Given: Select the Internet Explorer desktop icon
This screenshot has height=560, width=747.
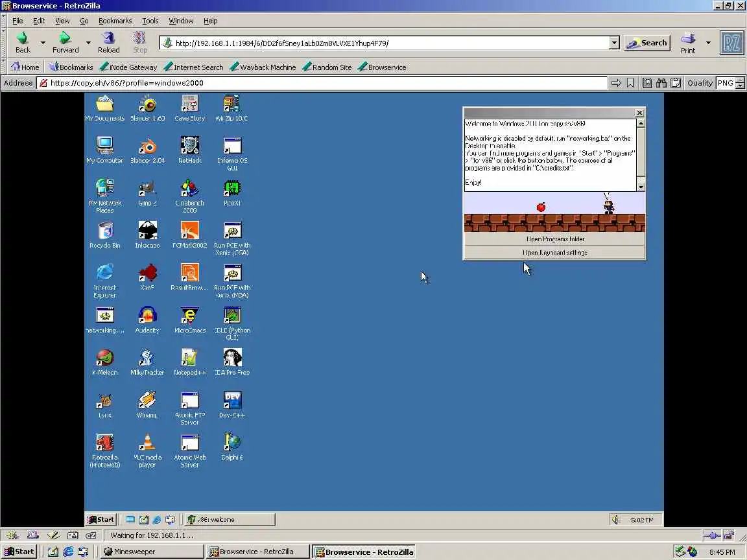Looking at the screenshot, I should (x=104, y=280).
